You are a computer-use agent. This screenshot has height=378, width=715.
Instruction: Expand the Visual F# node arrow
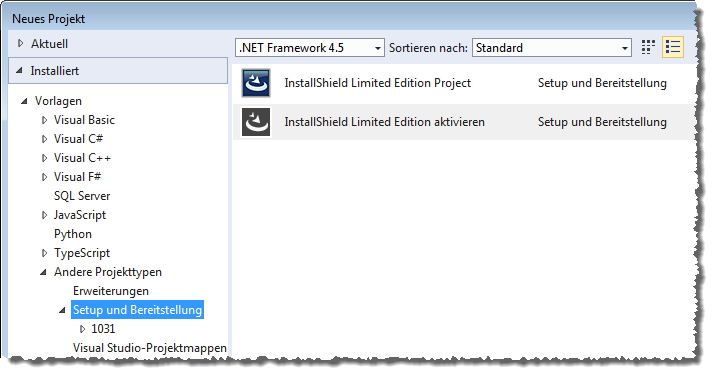(x=44, y=177)
